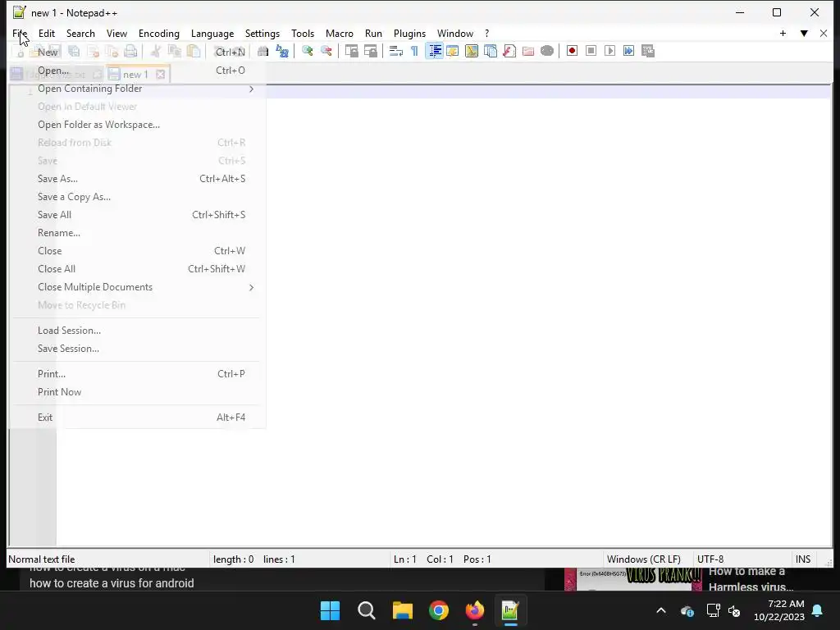840x630 pixels.
Task: Click the Stop Recording macro icon
Action: pyautogui.click(x=591, y=51)
